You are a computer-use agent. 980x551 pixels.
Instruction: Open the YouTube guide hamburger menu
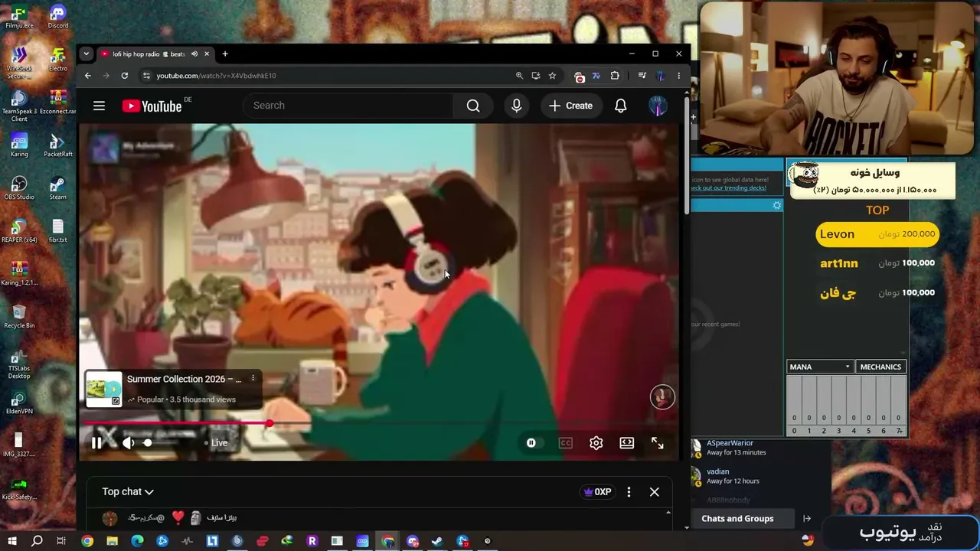tap(99, 106)
